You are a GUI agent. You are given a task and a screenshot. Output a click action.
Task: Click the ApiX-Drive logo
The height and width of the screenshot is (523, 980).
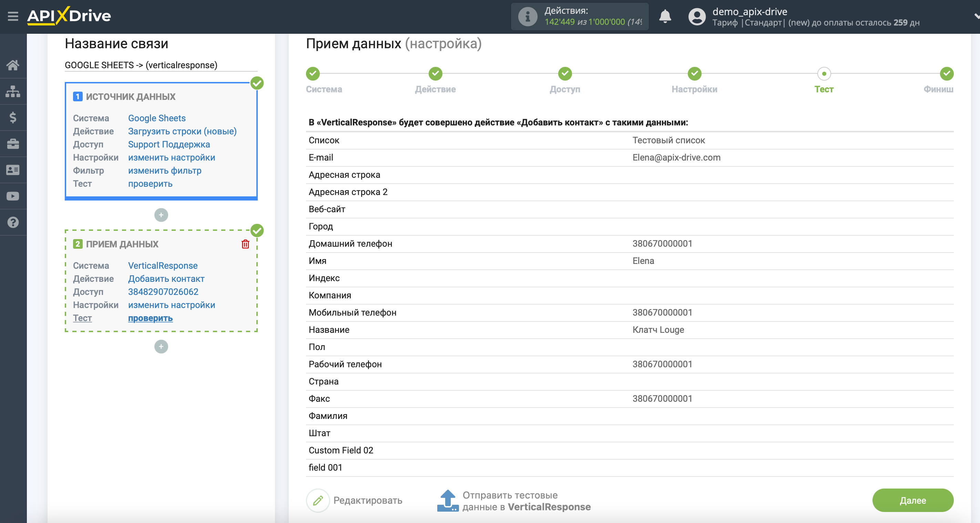click(x=69, y=16)
